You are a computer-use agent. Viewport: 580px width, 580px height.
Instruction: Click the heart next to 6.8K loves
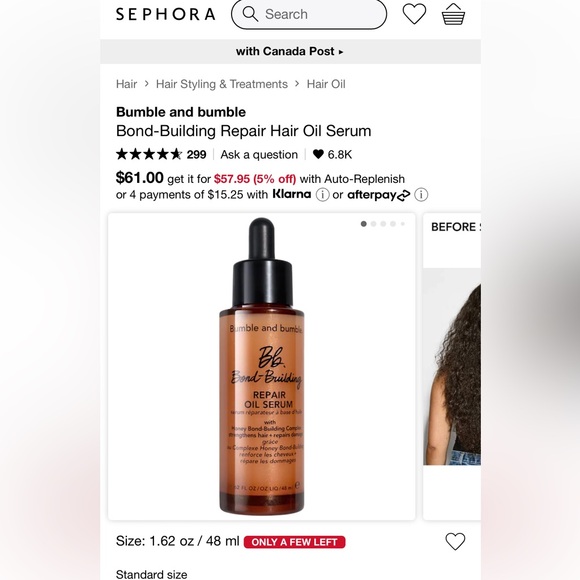coord(318,154)
